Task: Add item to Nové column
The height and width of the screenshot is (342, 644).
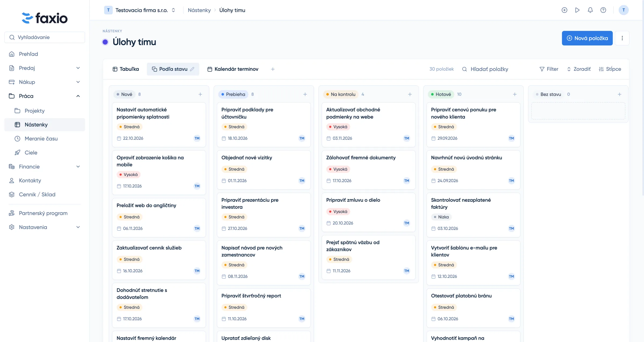Action: point(200,94)
